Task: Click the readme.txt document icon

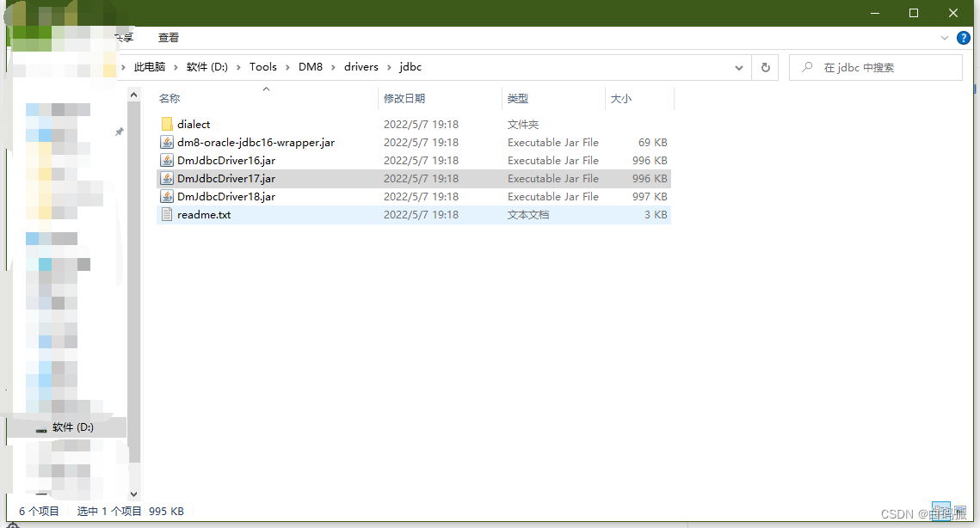Action: click(x=167, y=214)
